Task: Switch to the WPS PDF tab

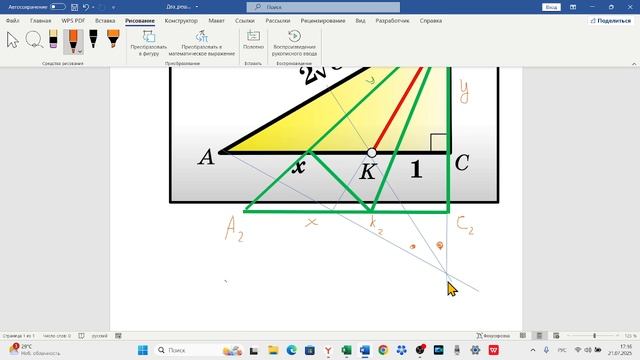Action: click(x=73, y=20)
